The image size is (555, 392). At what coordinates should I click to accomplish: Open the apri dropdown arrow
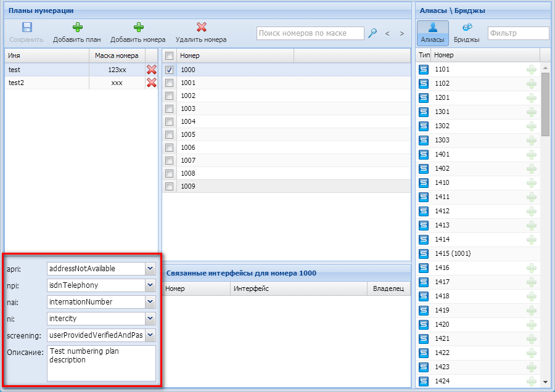pyautogui.click(x=150, y=269)
